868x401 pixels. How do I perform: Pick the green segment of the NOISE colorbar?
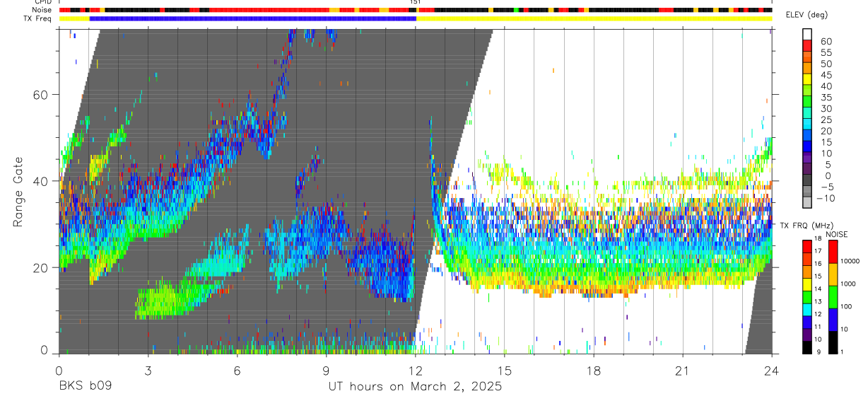tap(832, 297)
